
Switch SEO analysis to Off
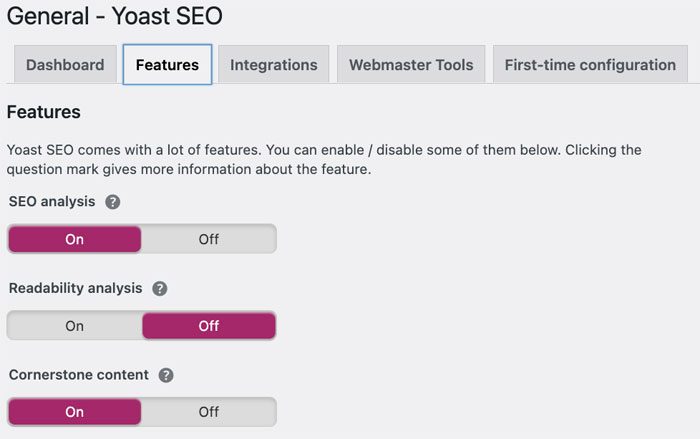[208, 239]
